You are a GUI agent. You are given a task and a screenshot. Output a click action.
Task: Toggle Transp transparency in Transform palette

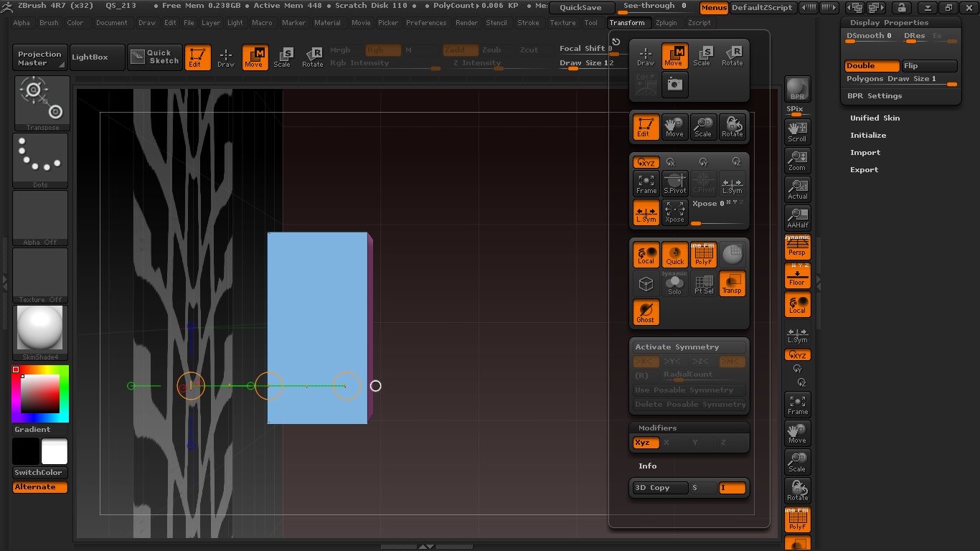[732, 283]
